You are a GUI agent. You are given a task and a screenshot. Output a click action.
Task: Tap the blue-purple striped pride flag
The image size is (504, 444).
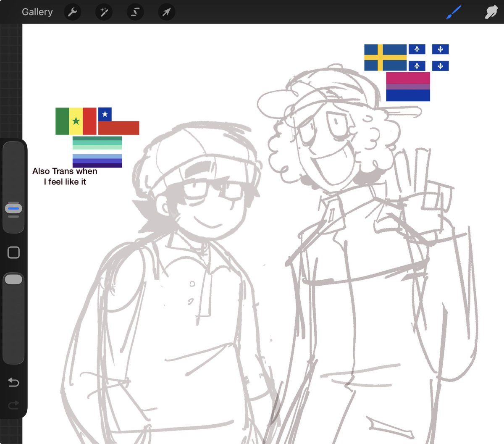tap(97, 160)
